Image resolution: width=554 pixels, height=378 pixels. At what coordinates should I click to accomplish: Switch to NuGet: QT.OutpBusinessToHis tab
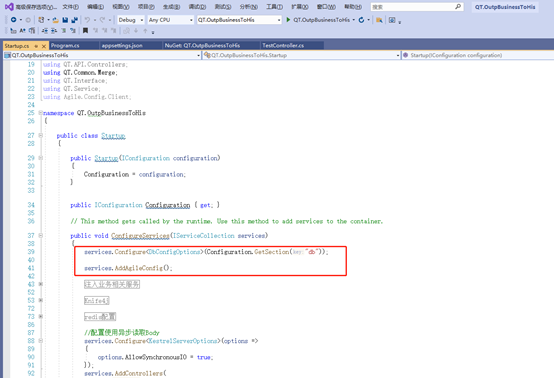[211, 46]
